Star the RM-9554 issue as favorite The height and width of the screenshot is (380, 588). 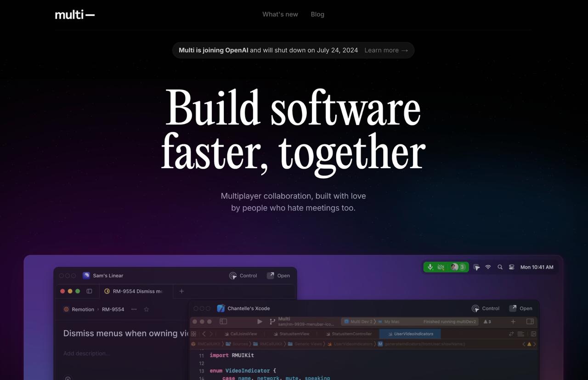147,309
